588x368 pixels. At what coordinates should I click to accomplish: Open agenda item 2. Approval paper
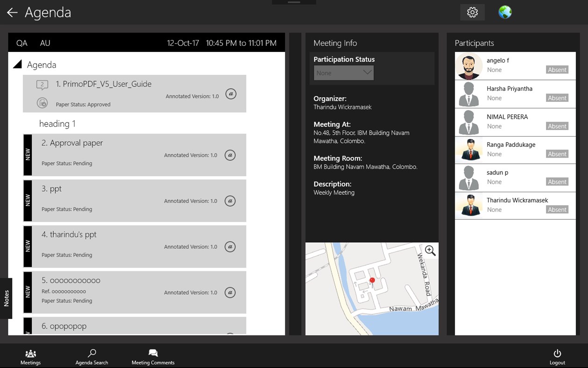[x=135, y=155]
